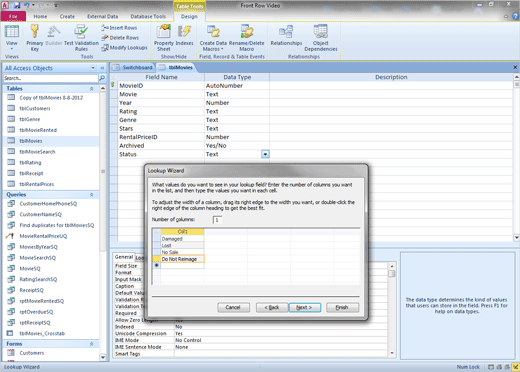Open tblGenre table in navigation
This screenshot has width=520, height=372.
29,119
